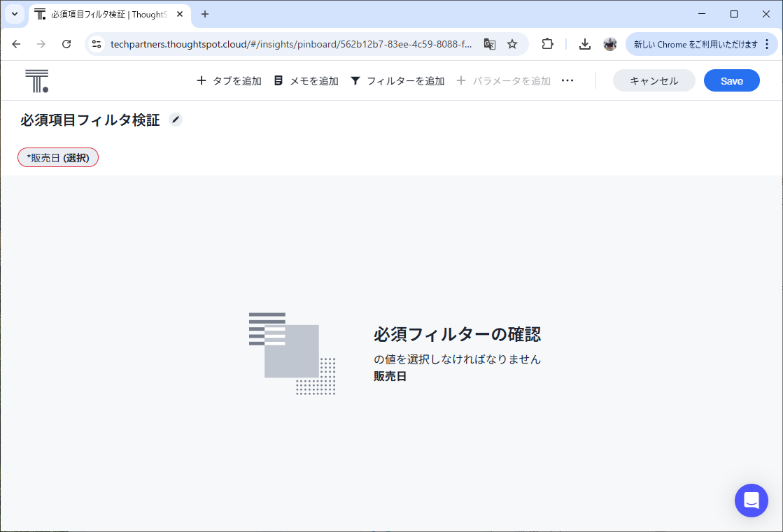783x532 pixels.
Task: View site information icon in address bar
Action: (x=97, y=44)
